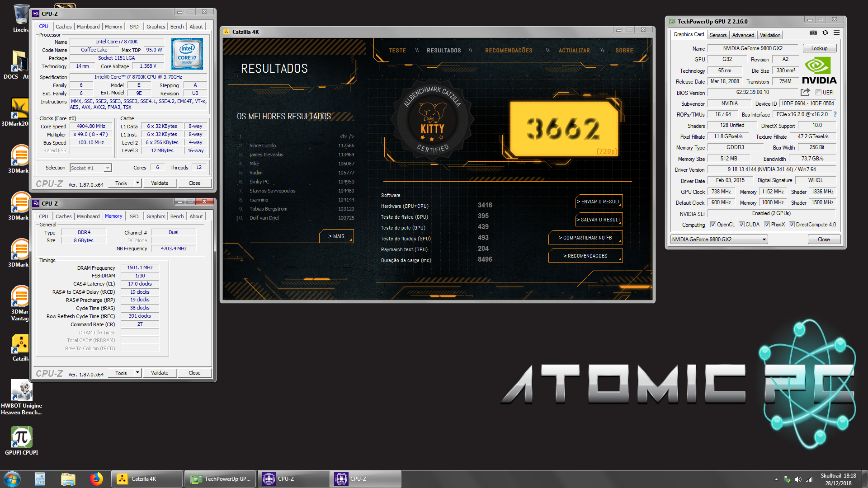Click the 3662 score panel
Viewport: 868px width, 488px height.
coord(563,128)
